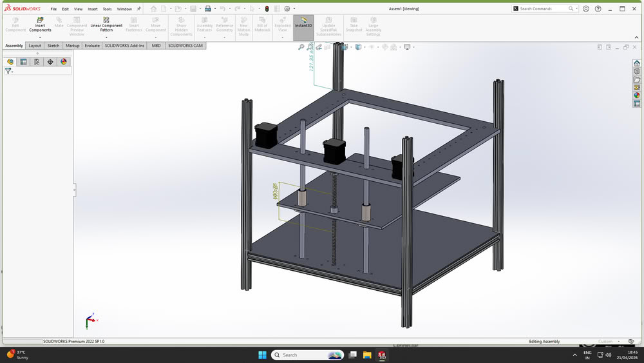
Task: Open the Insert menu
Action: pyautogui.click(x=92, y=9)
